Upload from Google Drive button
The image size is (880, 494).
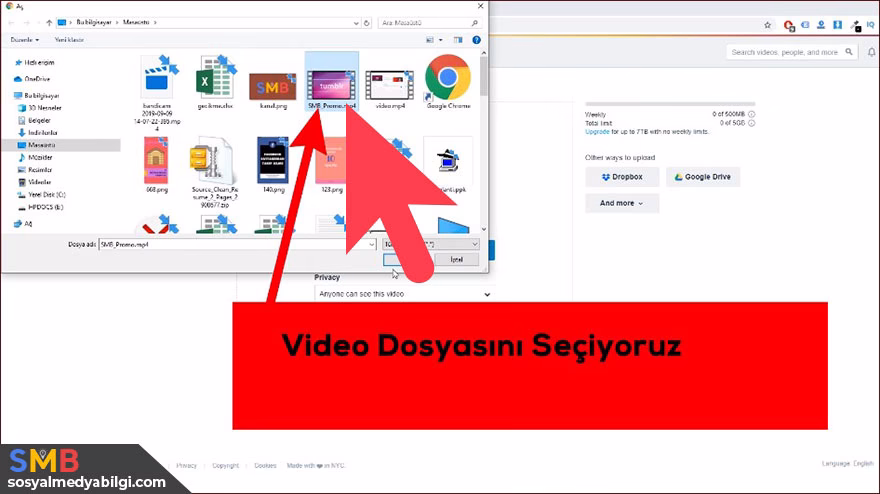[x=703, y=177]
